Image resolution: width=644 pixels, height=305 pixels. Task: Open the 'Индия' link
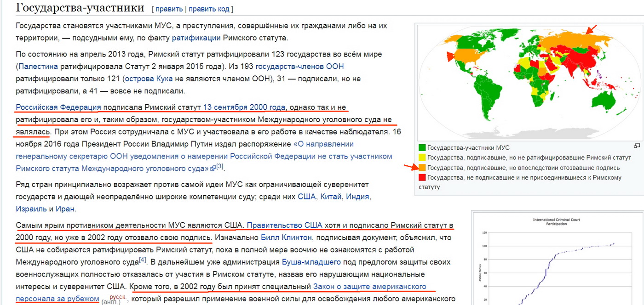pos(358,197)
